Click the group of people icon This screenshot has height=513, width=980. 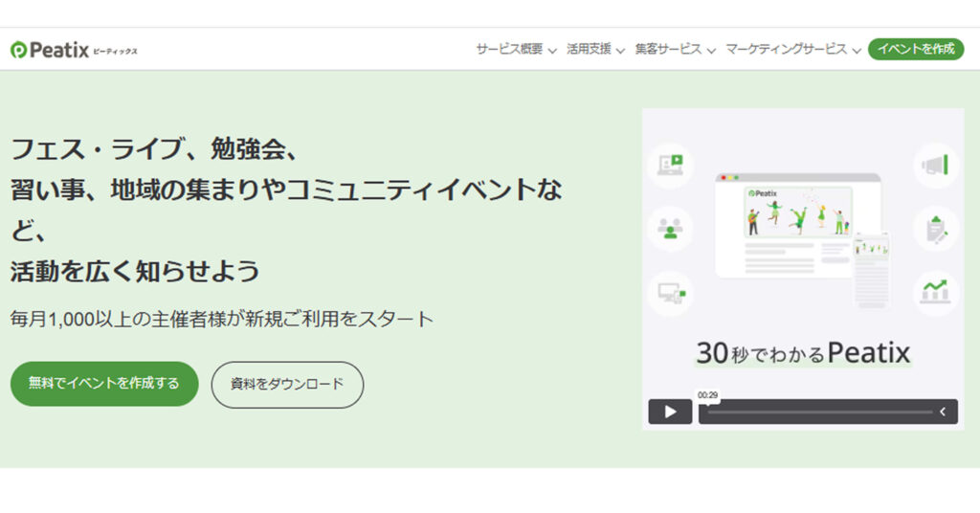click(x=670, y=230)
